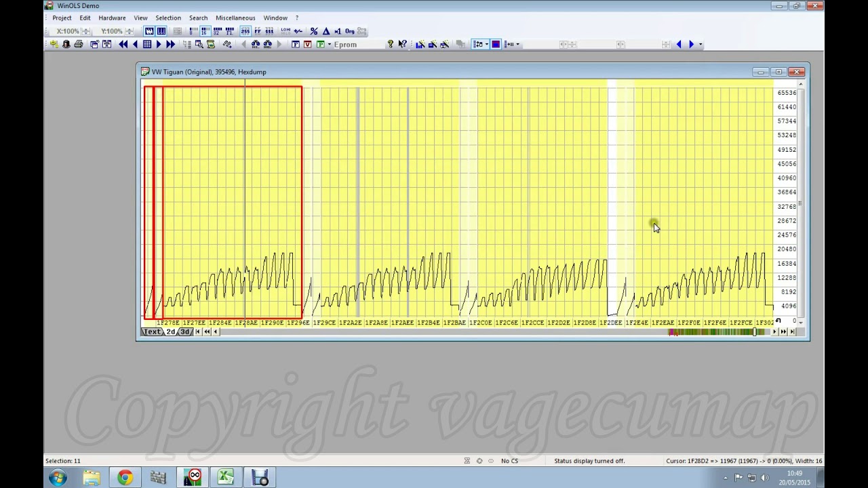The width and height of the screenshot is (868, 488).
Task: Click the x1 factor icon
Action: [x=337, y=31]
